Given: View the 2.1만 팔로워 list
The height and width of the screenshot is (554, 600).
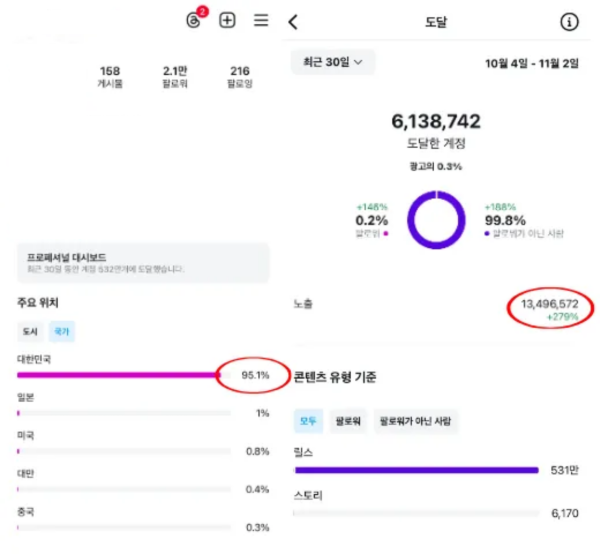Looking at the screenshot, I should coord(174,77).
